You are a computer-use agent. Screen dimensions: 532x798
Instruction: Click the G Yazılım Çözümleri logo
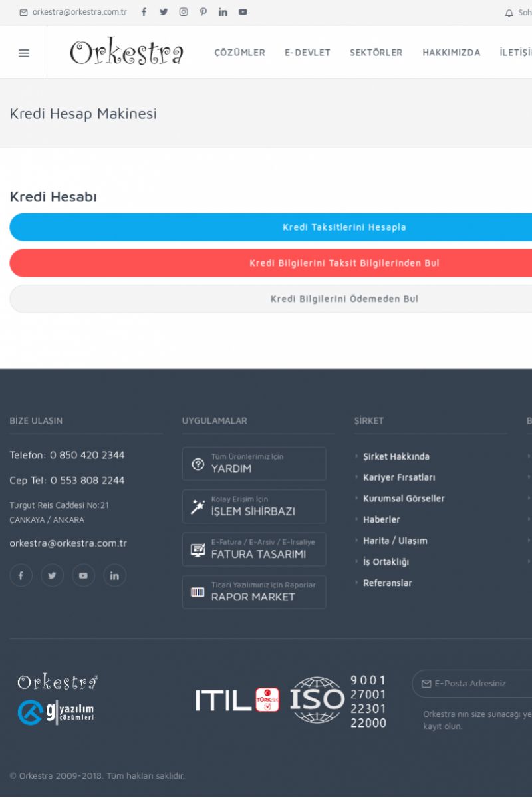[x=56, y=712]
